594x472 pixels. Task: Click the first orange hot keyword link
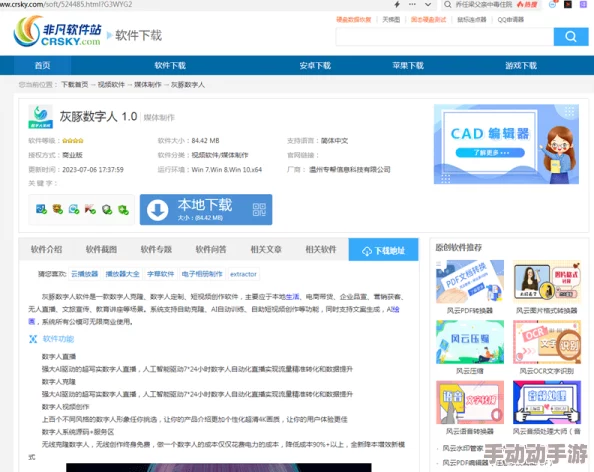pyautogui.click(x=354, y=20)
